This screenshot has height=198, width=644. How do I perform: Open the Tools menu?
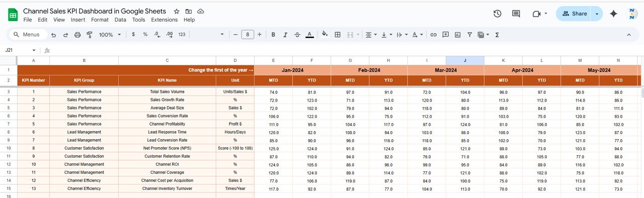[x=139, y=20]
